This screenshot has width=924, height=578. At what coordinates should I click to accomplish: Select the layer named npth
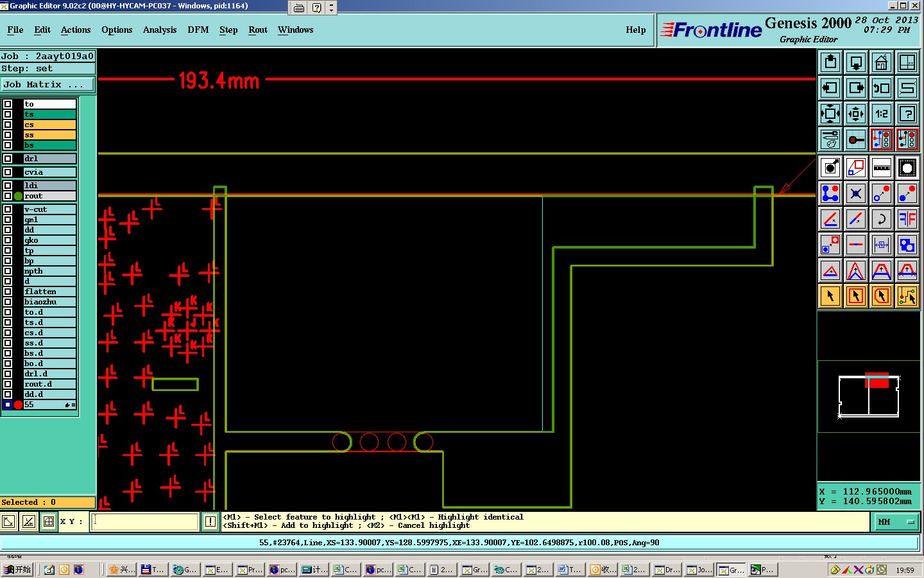[x=50, y=271]
